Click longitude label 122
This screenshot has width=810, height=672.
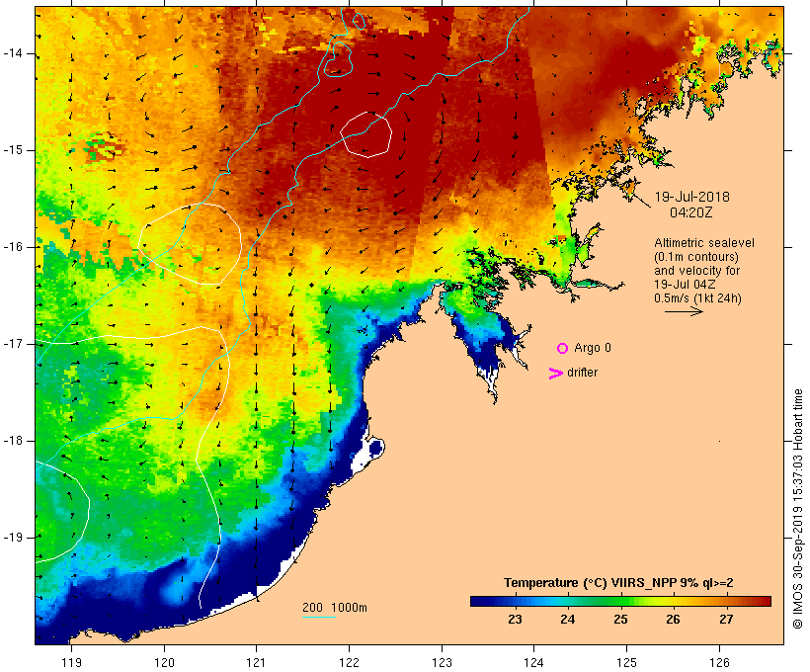350,663
